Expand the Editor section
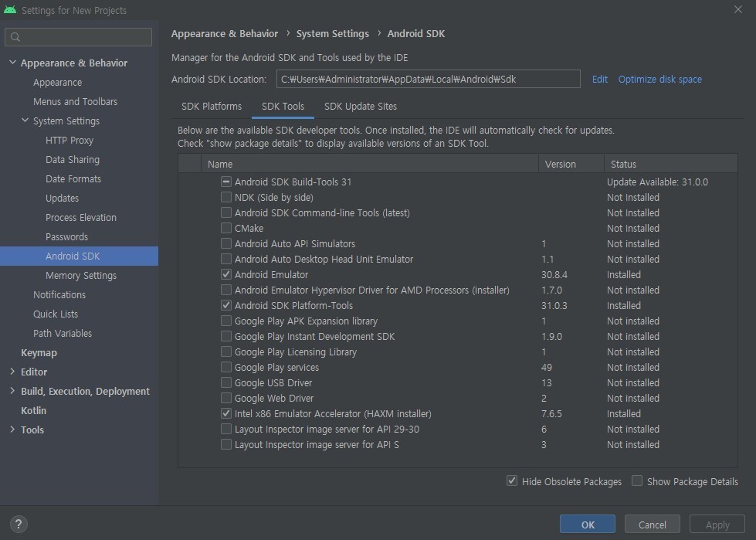Viewport: 756px width, 540px height. [12, 372]
